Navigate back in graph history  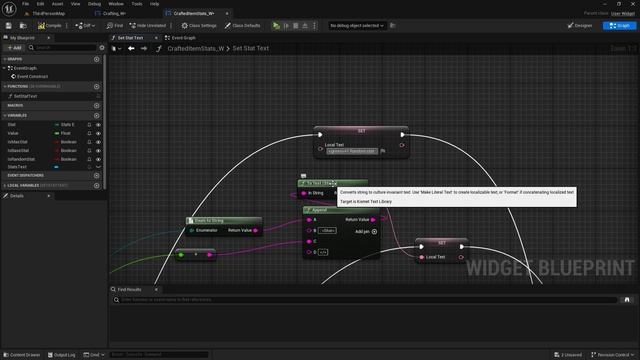coord(131,49)
